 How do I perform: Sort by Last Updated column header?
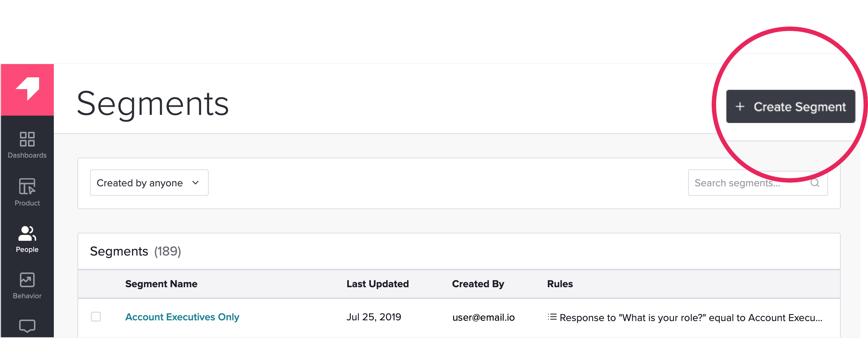coord(378,284)
